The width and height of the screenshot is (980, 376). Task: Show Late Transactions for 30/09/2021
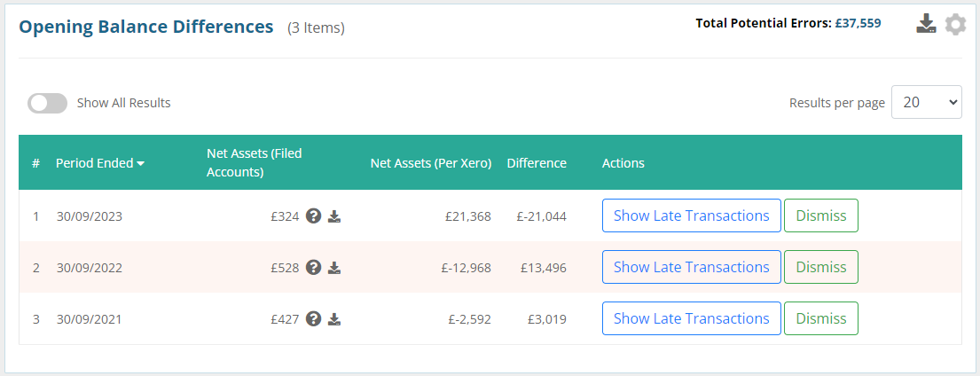click(x=691, y=318)
